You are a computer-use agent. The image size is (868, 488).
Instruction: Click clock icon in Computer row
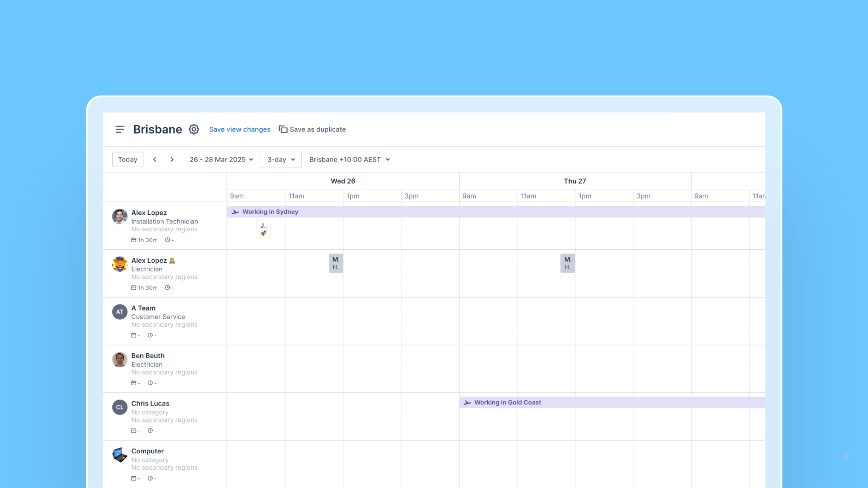click(x=150, y=478)
